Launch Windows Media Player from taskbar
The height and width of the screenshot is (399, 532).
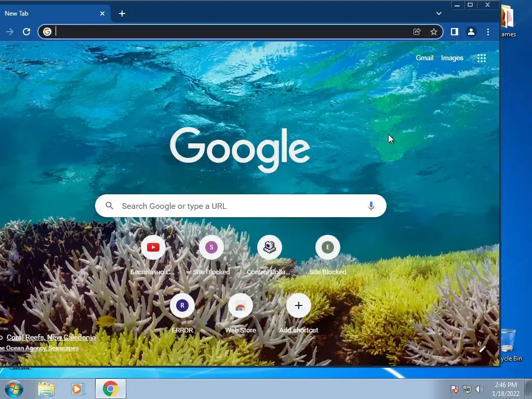point(77,389)
